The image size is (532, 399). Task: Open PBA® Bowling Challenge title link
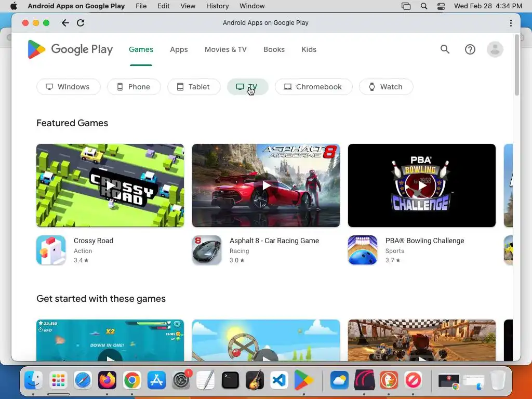[425, 241]
